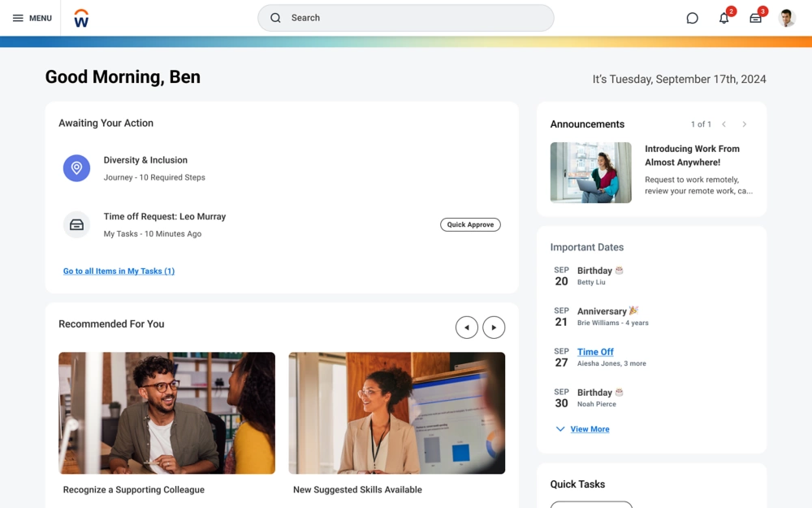812x508 pixels.
Task: Open Time off Request: Leo Murray
Action: 165,217
